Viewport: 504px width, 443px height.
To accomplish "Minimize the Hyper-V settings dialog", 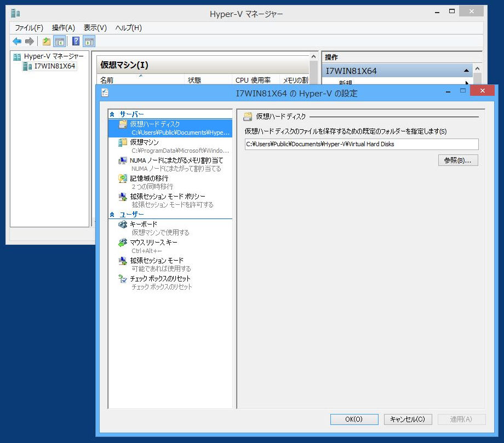I will click(448, 91).
